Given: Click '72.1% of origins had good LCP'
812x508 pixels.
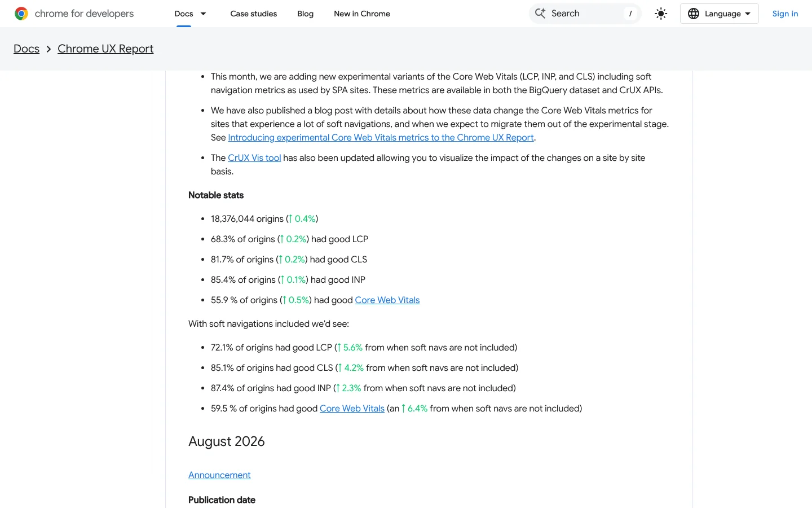Looking at the screenshot, I should tap(271, 348).
